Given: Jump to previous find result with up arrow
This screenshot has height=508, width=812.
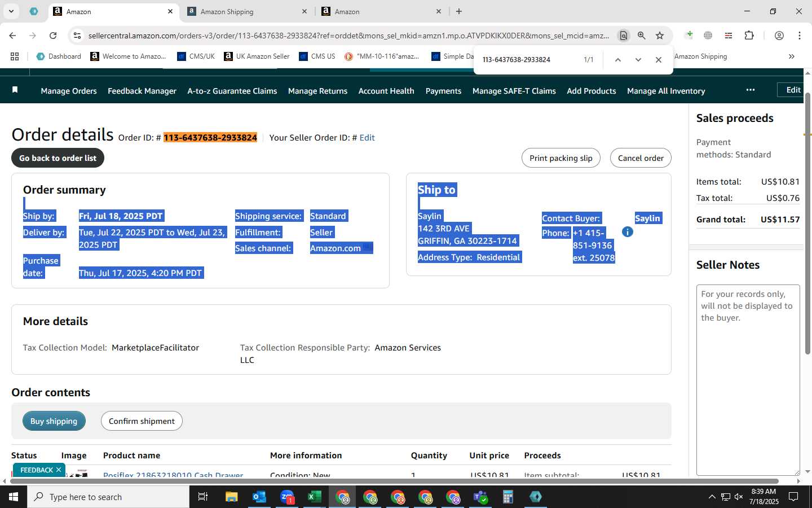Looking at the screenshot, I should pyautogui.click(x=618, y=60).
